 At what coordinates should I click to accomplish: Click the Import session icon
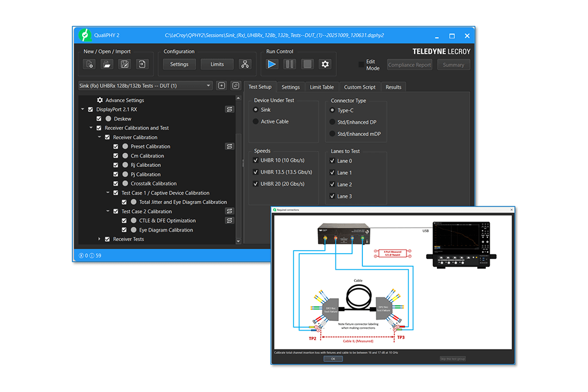[142, 64]
